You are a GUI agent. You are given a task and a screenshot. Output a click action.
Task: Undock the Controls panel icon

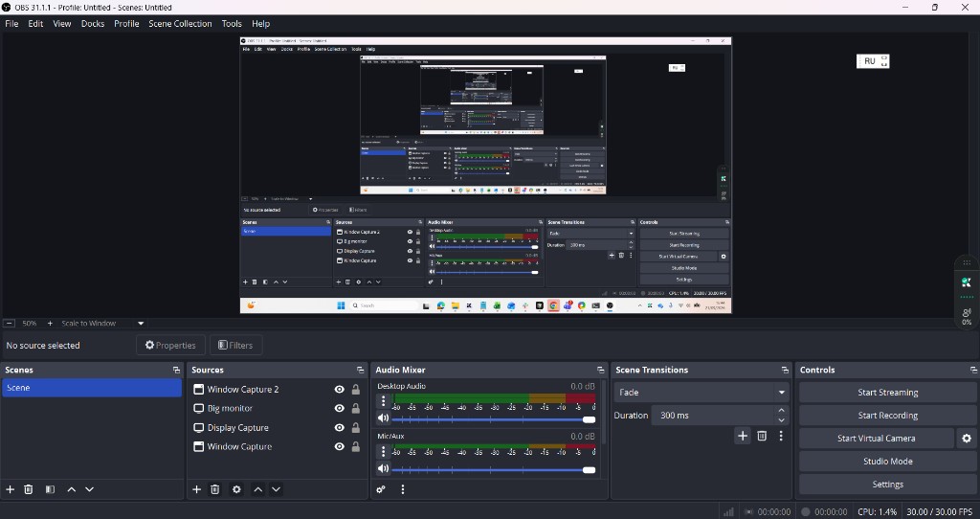click(973, 371)
